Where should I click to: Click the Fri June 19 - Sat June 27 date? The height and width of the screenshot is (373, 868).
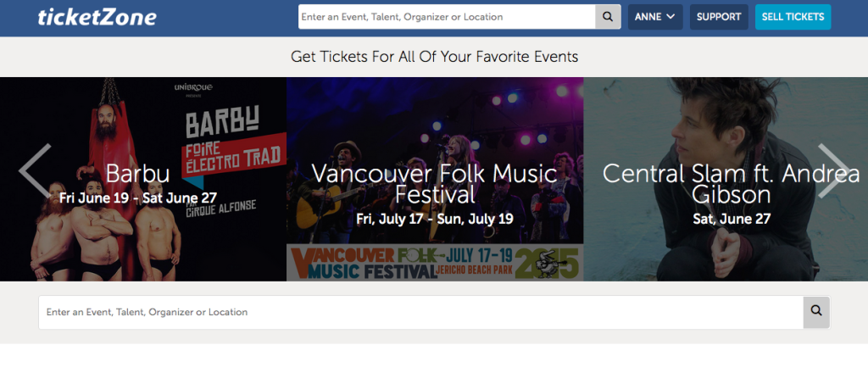(x=138, y=198)
